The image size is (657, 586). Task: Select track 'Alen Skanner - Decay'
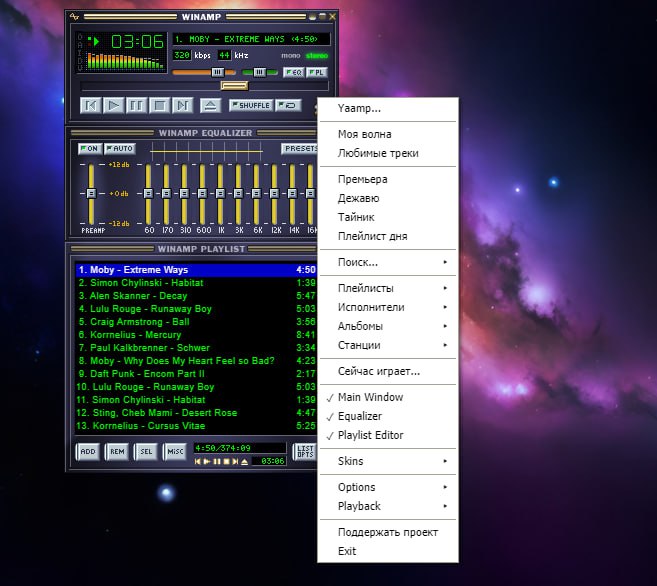point(196,296)
